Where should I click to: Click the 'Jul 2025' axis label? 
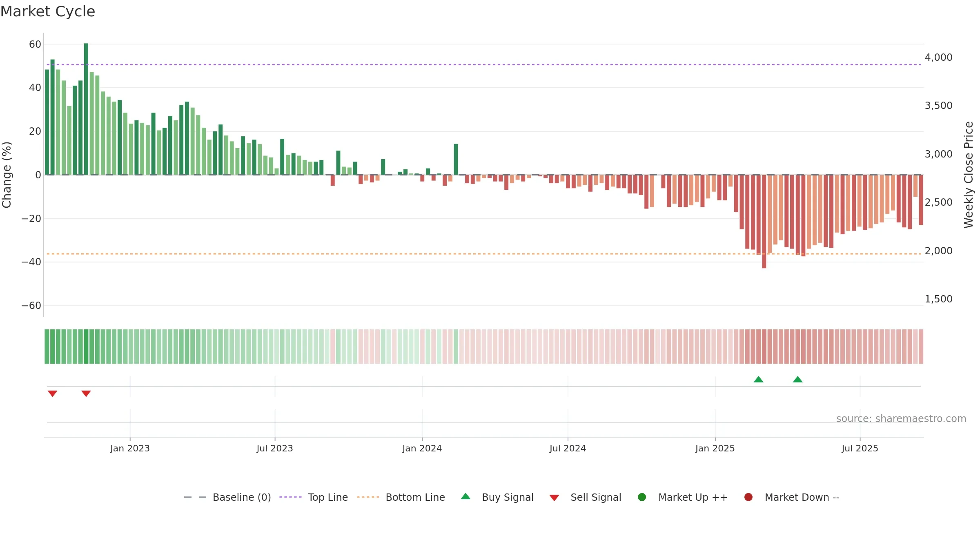point(860,448)
